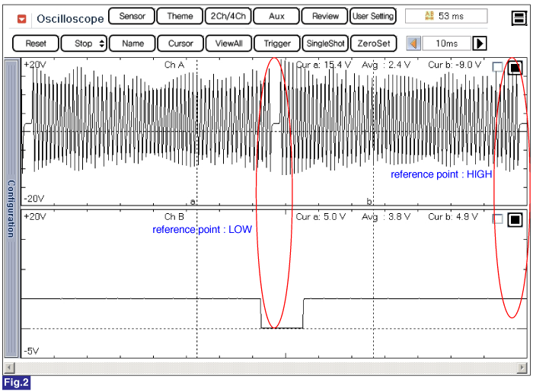Open User Setting

click(373, 16)
